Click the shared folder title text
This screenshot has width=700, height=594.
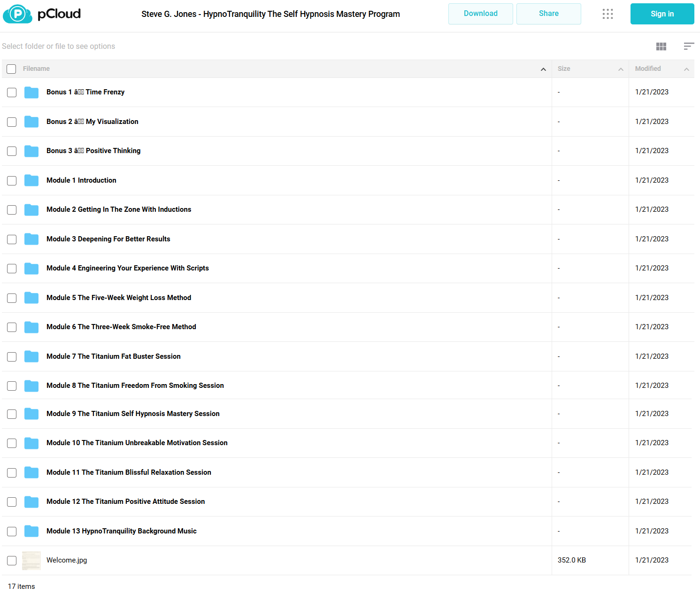click(271, 14)
